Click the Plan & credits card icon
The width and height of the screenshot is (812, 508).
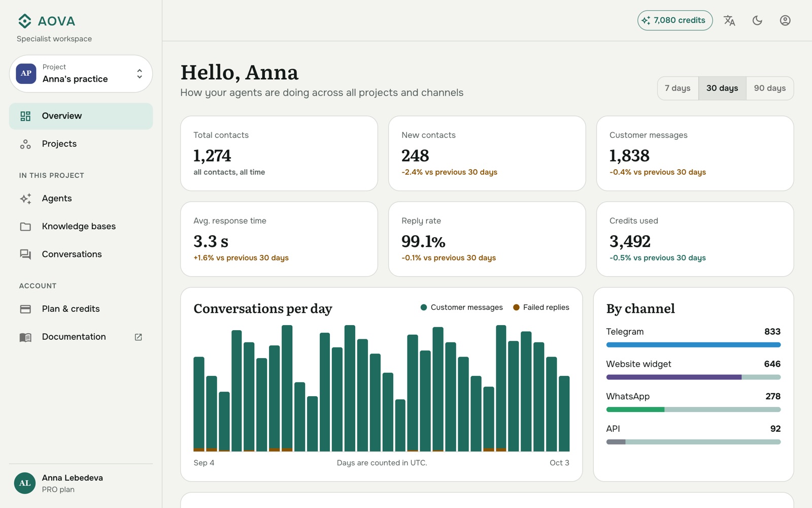pyautogui.click(x=25, y=309)
